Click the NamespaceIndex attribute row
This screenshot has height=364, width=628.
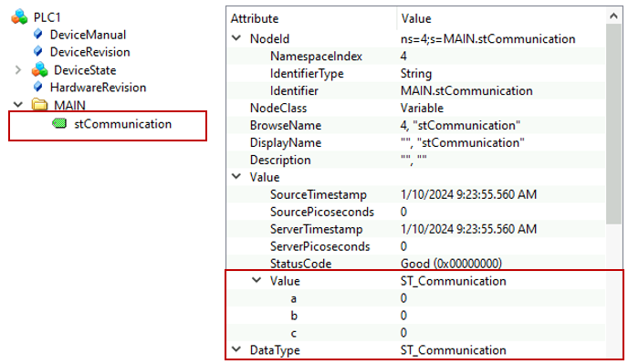(x=416, y=56)
